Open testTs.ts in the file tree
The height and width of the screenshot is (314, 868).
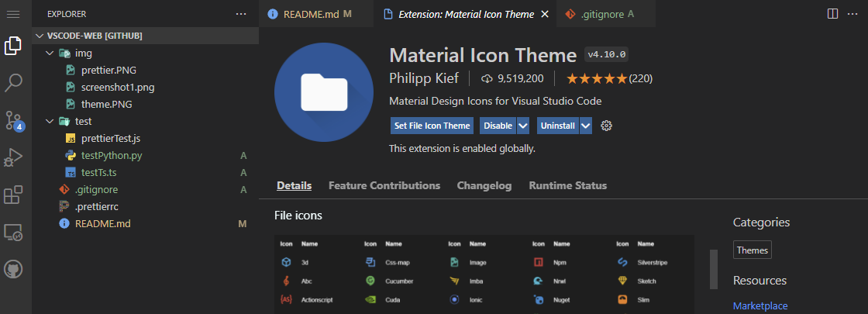coord(98,173)
